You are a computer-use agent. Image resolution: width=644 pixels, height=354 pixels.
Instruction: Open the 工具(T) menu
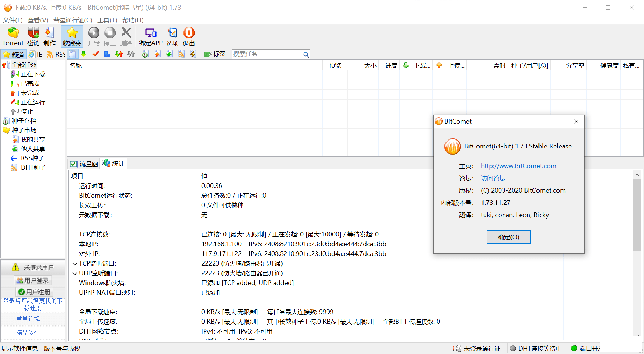[107, 20]
